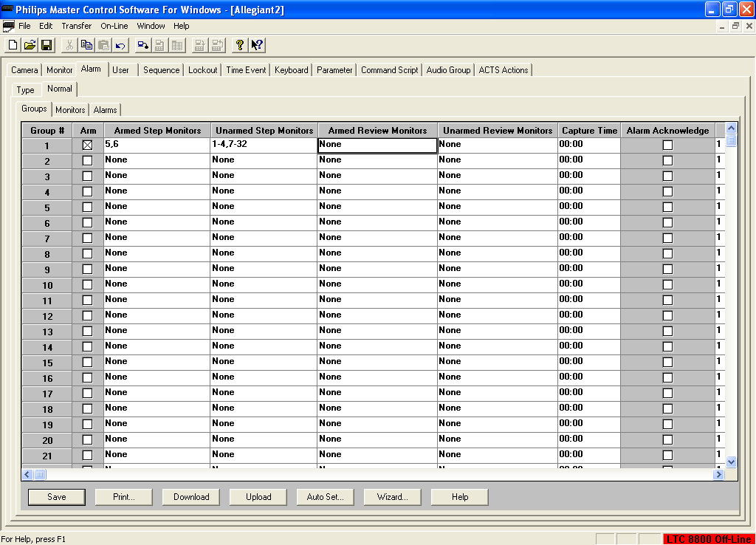Click the horizontal scrollbar left arrow
The image size is (756, 545).
click(x=27, y=475)
